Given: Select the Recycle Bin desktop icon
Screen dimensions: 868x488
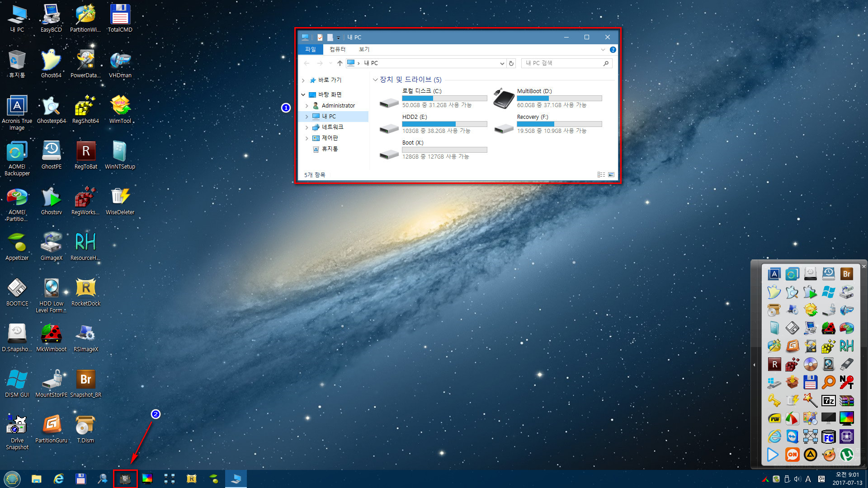Looking at the screenshot, I should click(17, 64).
